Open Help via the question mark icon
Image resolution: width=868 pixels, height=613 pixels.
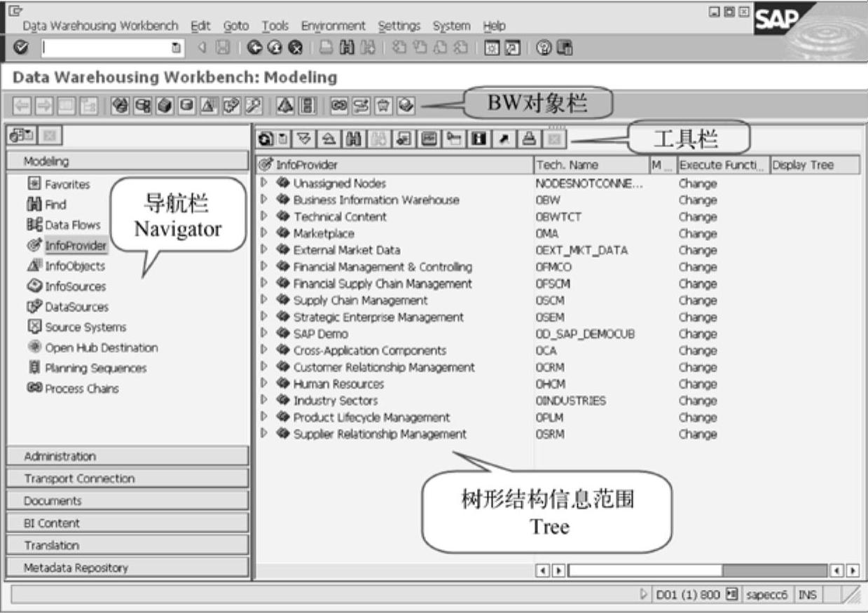point(544,48)
